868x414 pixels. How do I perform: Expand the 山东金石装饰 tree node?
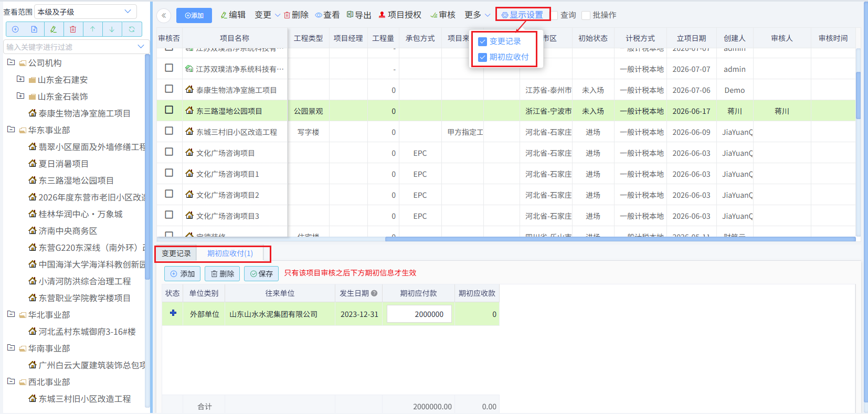point(20,96)
